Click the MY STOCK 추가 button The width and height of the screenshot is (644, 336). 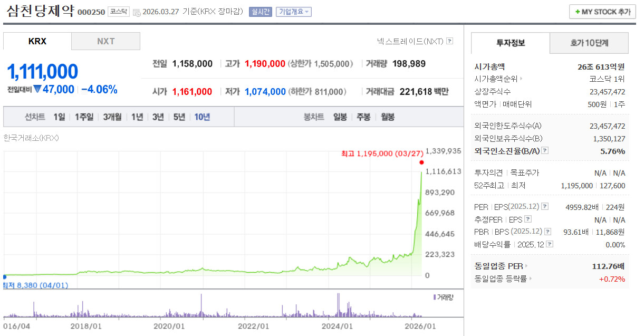[x=602, y=12]
